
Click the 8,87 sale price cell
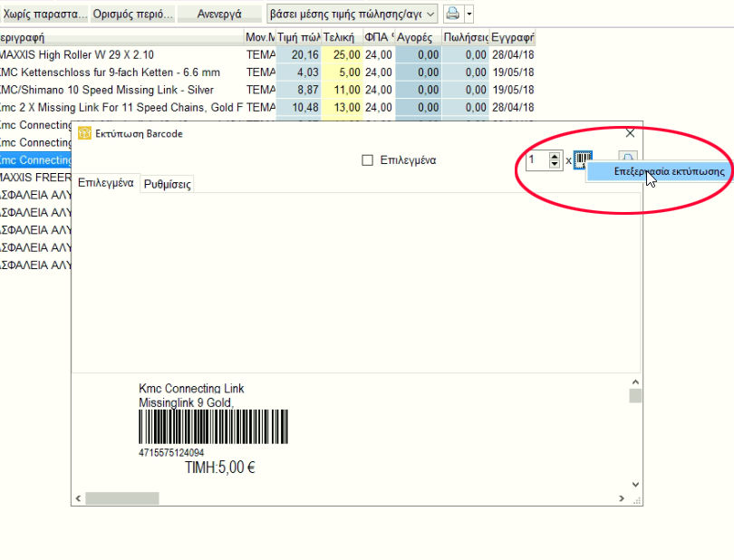298,90
